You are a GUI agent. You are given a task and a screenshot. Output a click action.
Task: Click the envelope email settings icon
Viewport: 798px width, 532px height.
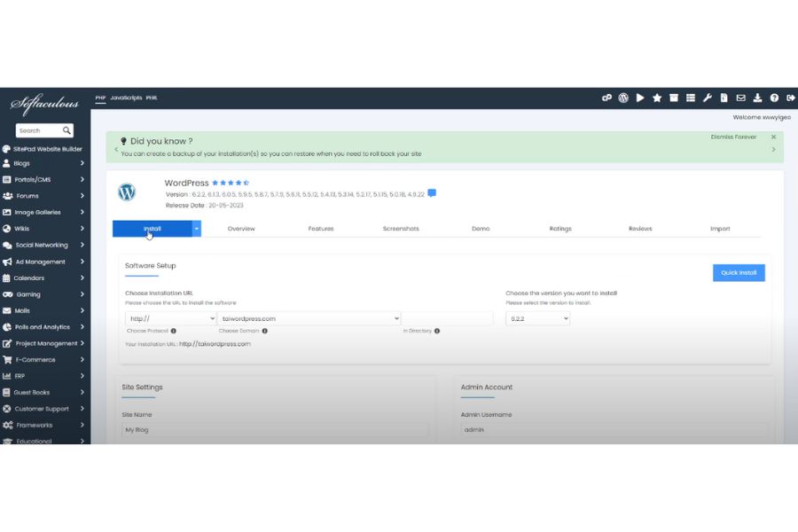pyautogui.click(x=740, y=98)
